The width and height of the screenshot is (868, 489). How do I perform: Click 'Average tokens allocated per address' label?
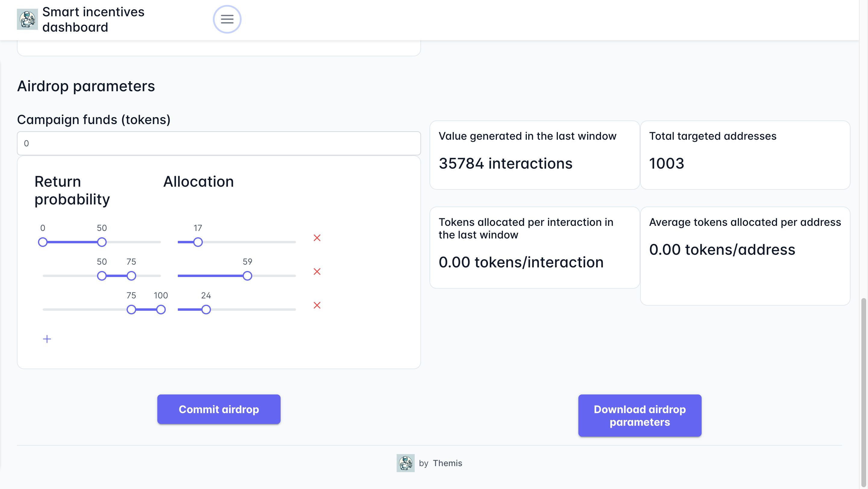click(745, 222)
